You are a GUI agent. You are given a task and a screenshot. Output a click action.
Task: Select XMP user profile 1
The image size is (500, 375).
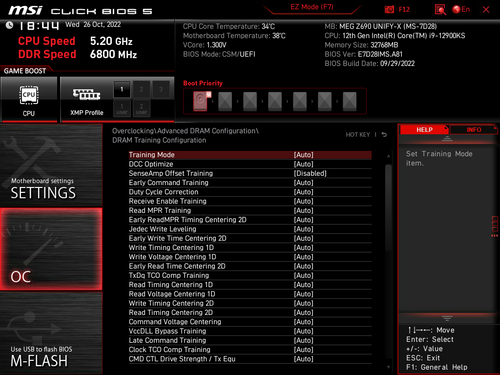[122, 109]
